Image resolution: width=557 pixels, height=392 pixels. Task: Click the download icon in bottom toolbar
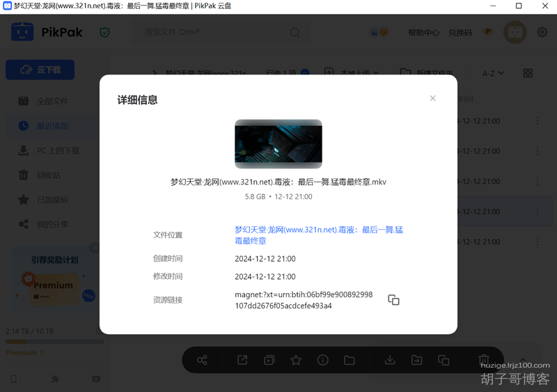pos(390,360)
